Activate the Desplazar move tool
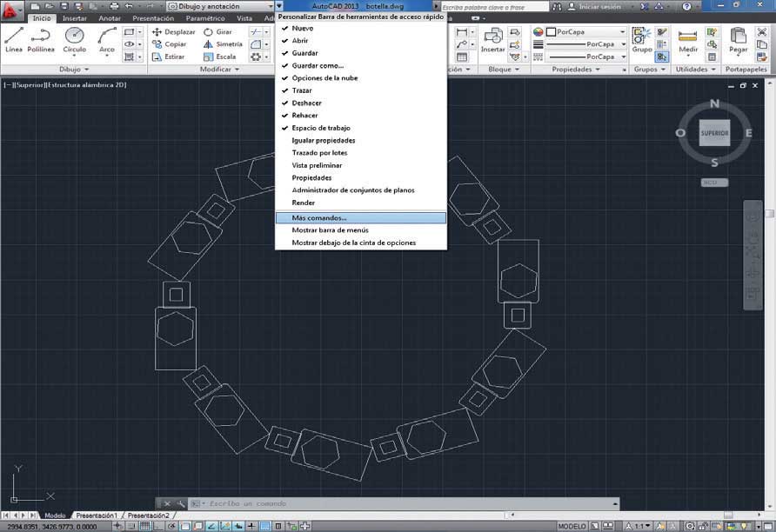776x532 pixels. click(x=174, y=31)
